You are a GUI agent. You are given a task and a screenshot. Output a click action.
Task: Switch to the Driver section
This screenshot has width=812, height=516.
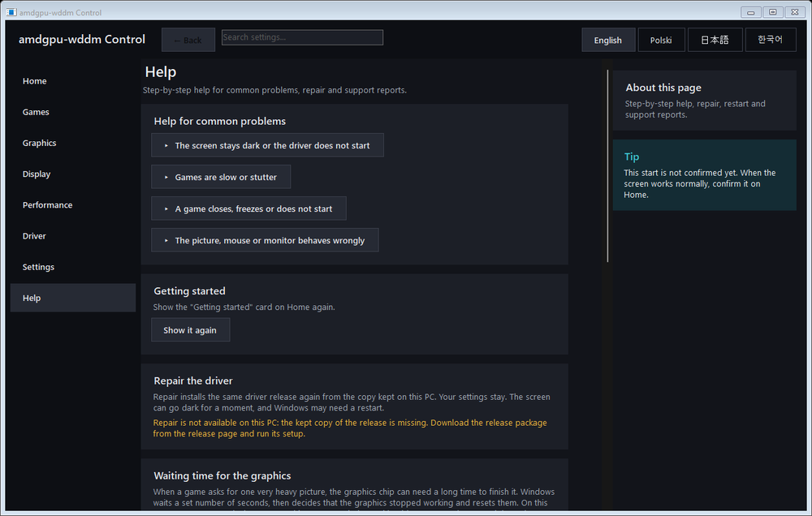click(72, 236)
